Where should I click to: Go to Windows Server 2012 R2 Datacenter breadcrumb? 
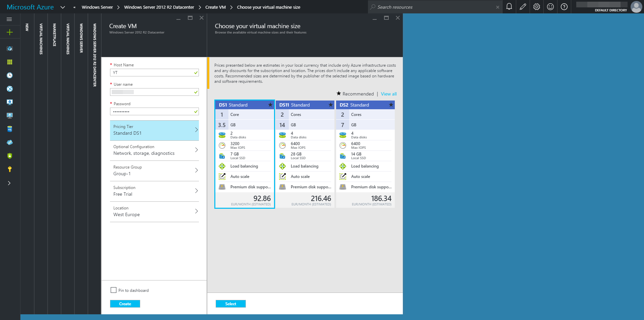tap(159, 7)
